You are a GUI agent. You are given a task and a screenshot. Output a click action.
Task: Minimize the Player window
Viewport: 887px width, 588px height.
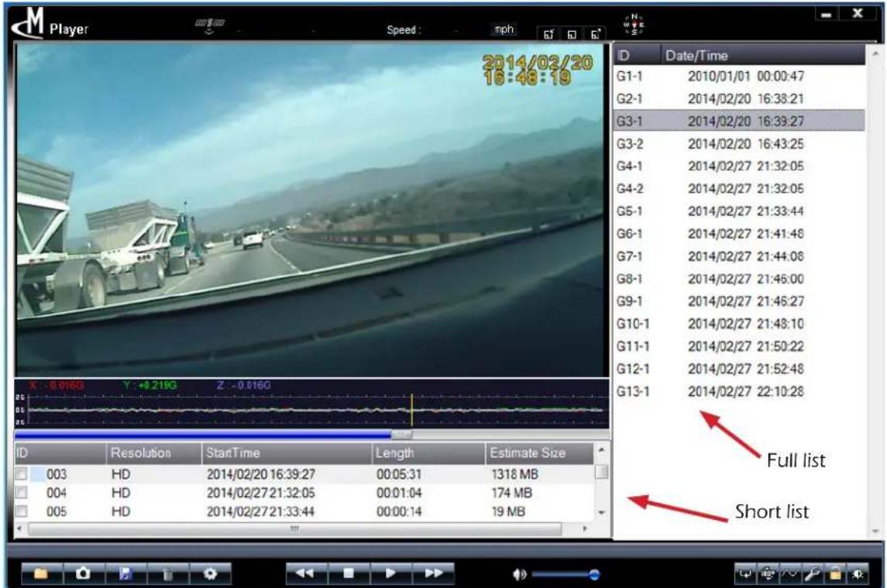(826, 14)
